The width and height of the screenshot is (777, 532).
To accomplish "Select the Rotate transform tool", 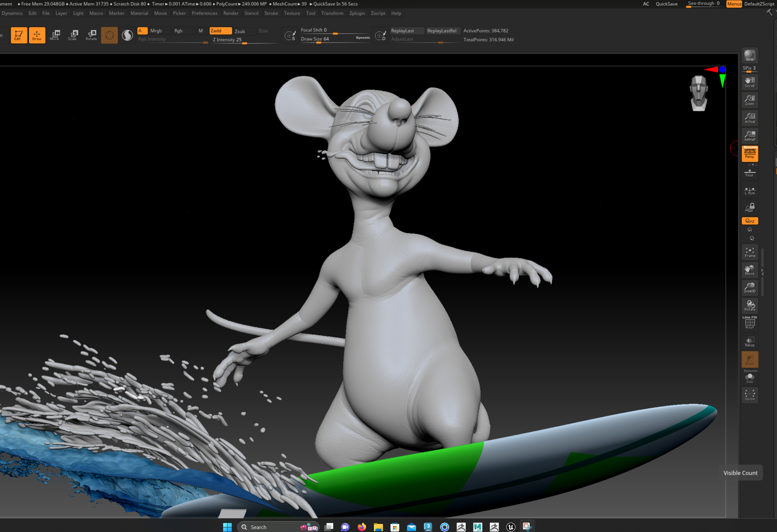I will pyautogui.click(x=91, y=35).
